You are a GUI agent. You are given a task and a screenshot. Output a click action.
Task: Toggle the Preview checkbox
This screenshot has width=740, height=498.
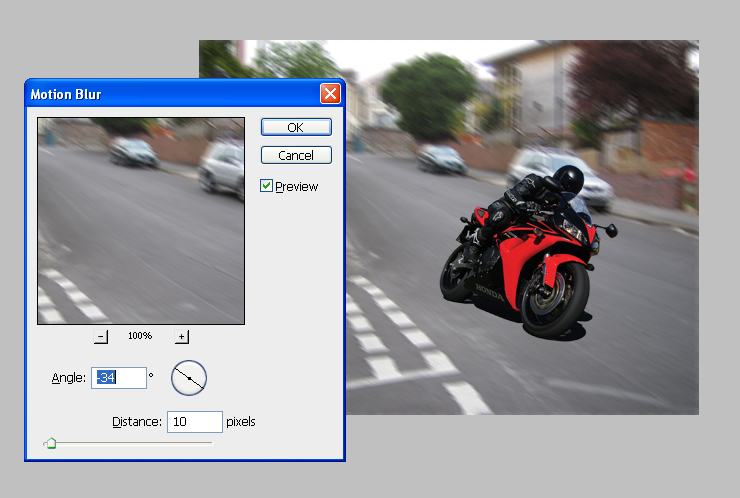(267, 186)
